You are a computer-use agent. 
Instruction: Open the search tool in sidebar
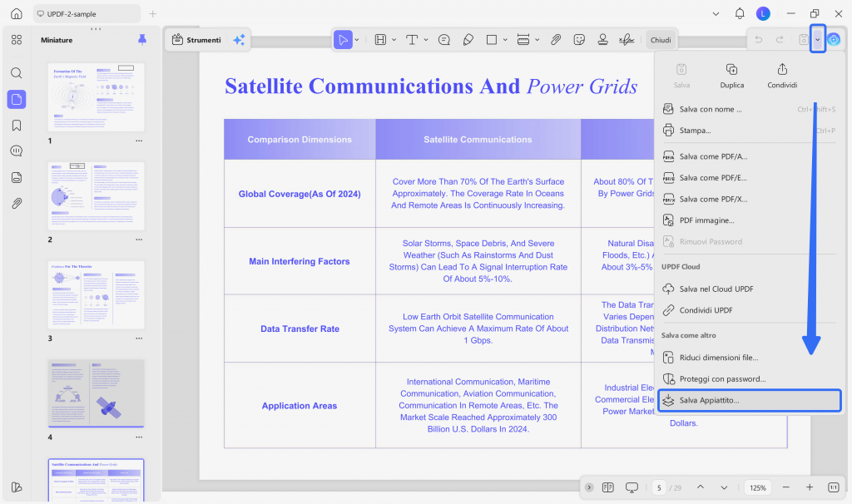pos(17,73)
